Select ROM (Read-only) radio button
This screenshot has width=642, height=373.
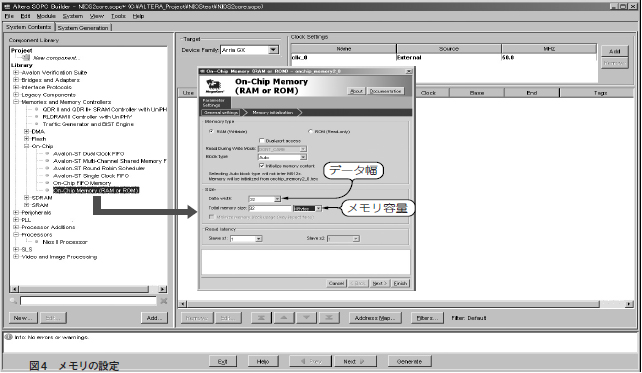pyautogui.click(x=310, y=131)
